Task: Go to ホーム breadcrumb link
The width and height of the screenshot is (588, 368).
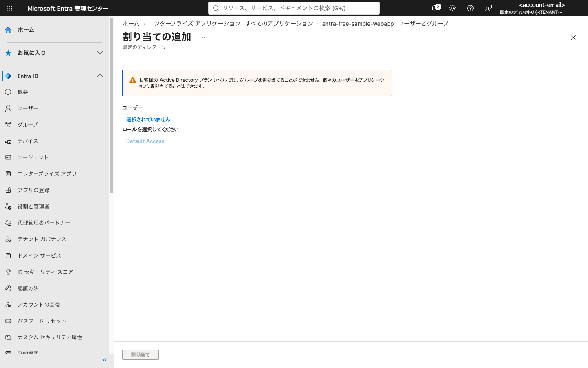Action: click(131, 24)
